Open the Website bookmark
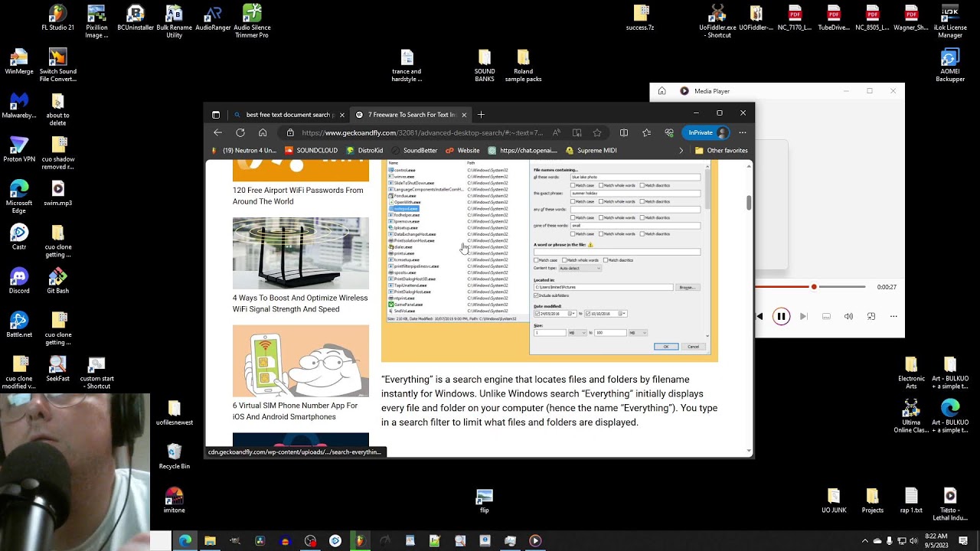The height and width of the screenshot is (551, 980). 462,151
